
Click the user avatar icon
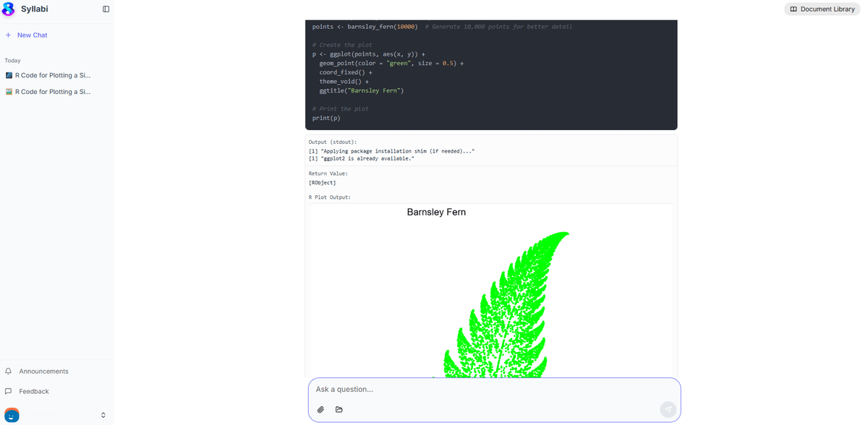coord(12,415)
